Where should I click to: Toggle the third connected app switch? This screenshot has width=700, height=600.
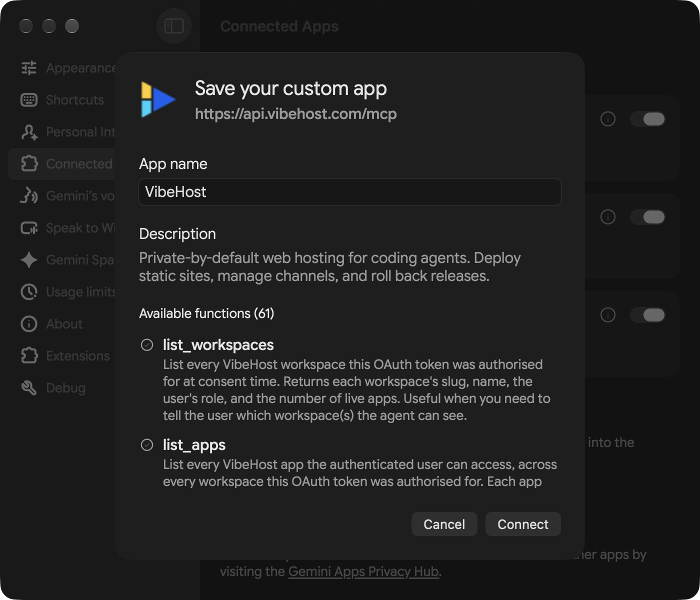[x=647, y=315]
